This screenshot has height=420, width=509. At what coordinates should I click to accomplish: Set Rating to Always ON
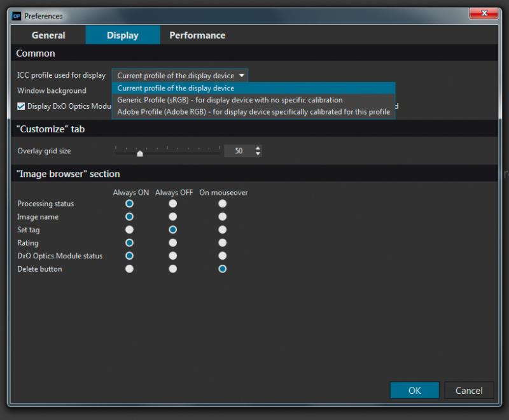coord(130,243)
